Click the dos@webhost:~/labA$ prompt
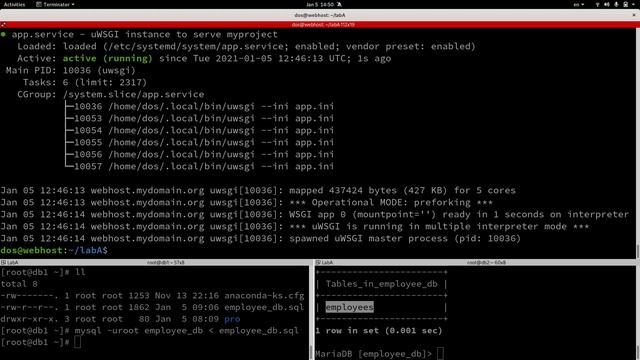 click(x=54, y=250)
